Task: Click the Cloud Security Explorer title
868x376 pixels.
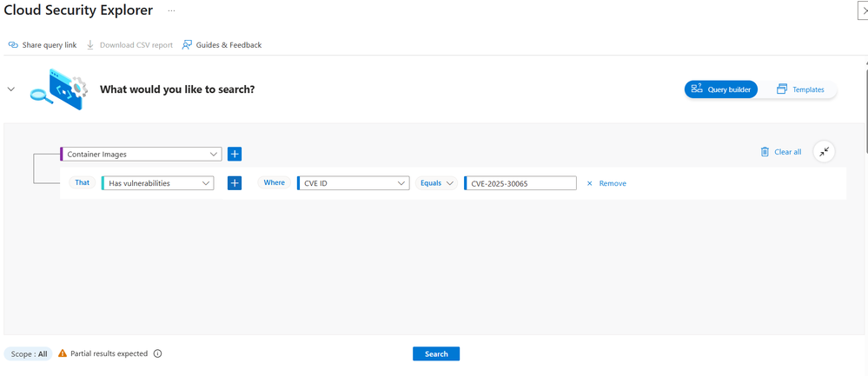Action: pos(78,10)
